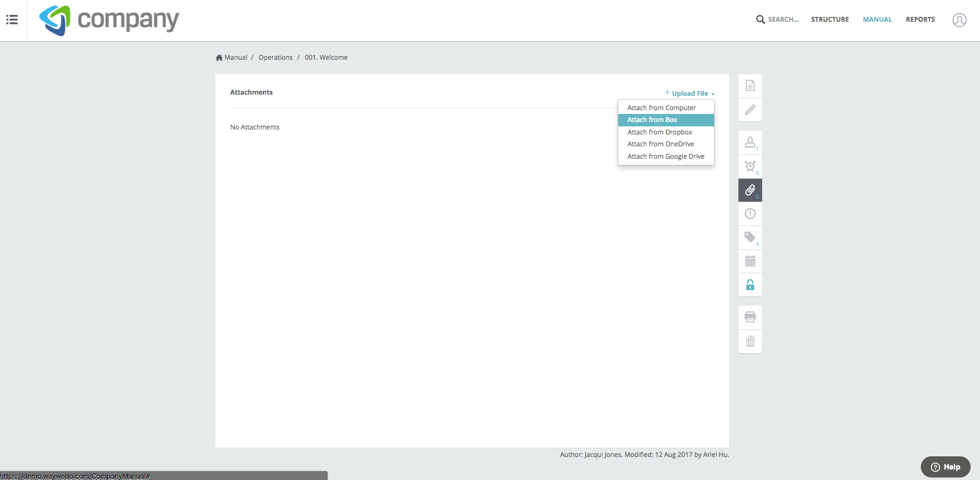Viewport: 980px width, 480px height.
Task: Click the pencil edit icon
Action: click(750, 110)
